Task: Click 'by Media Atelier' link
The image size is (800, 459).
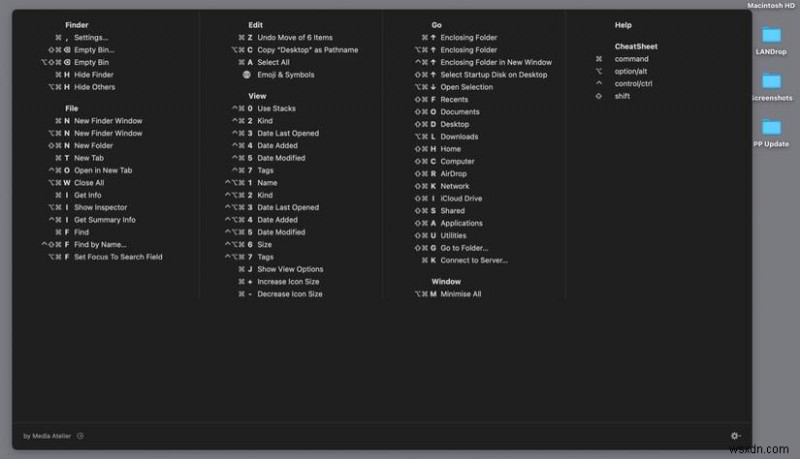Action: click(47, 436)
